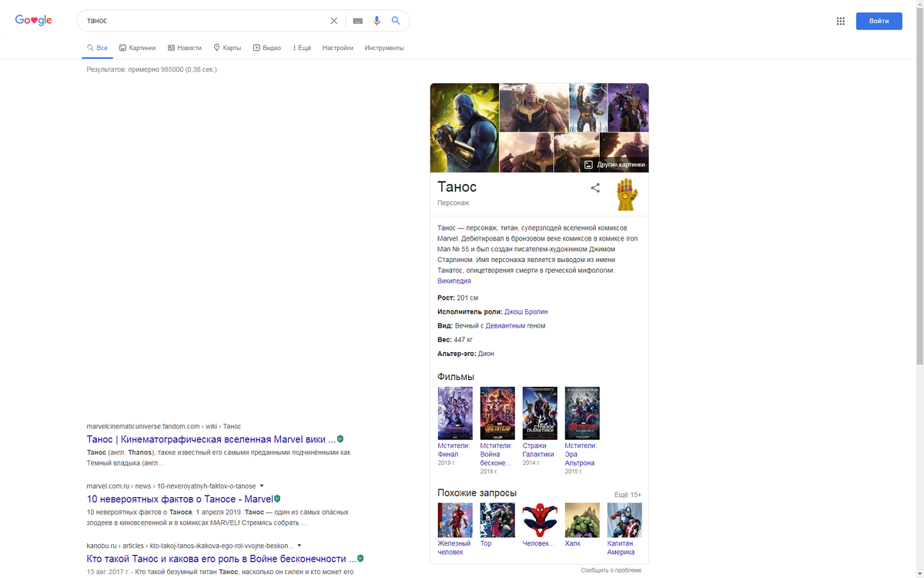
Task: Open the on-screen keyboard icon
Action: [x=358, y=21]
